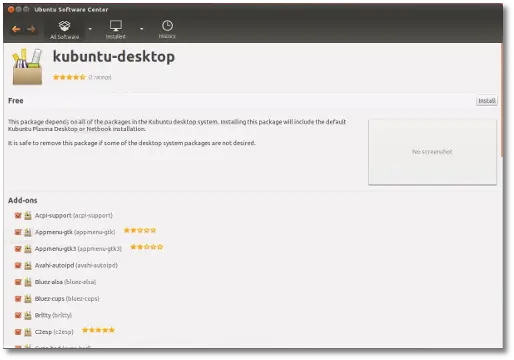Click the Acpi-support package icon

coord(28,216)
